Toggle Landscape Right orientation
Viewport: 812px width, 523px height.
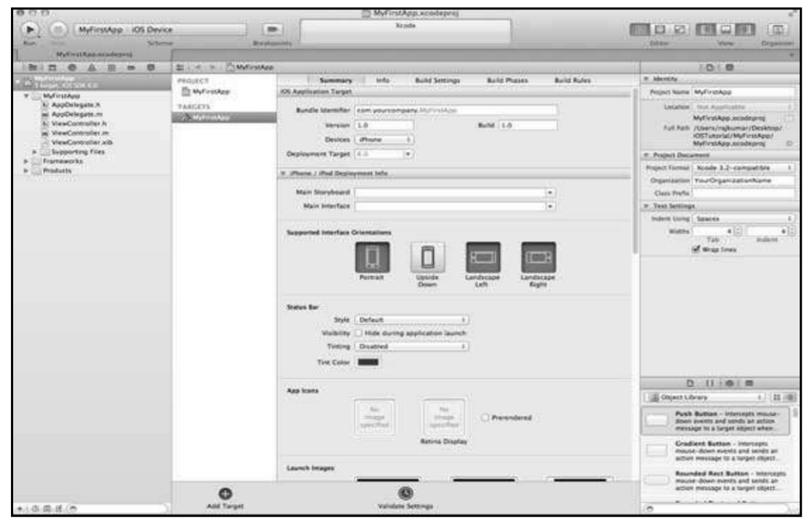point(538,256)
